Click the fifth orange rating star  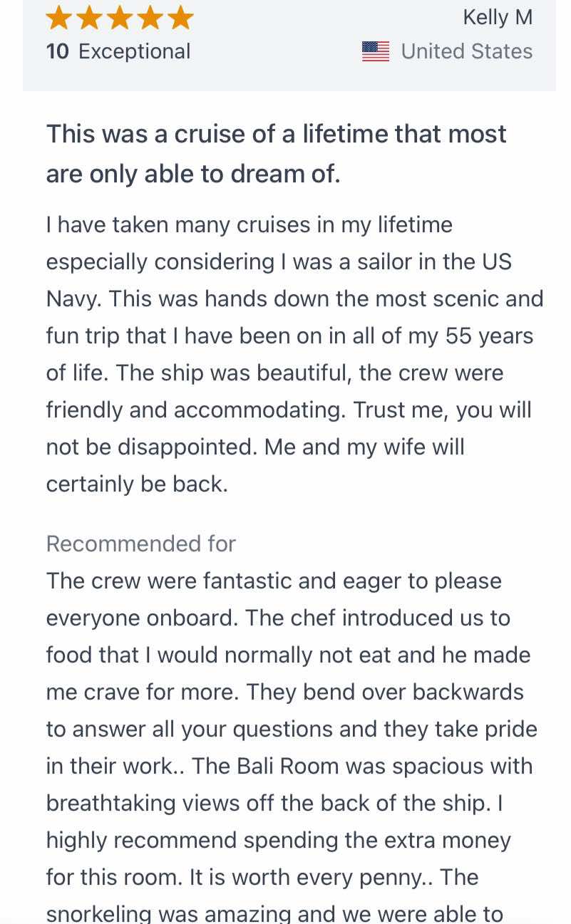pos(181,17)
